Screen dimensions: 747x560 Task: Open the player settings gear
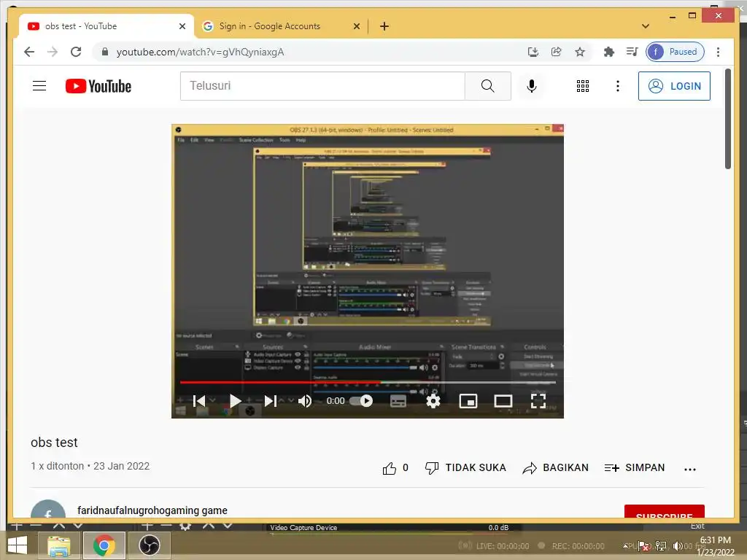click(x=433, y=401)
